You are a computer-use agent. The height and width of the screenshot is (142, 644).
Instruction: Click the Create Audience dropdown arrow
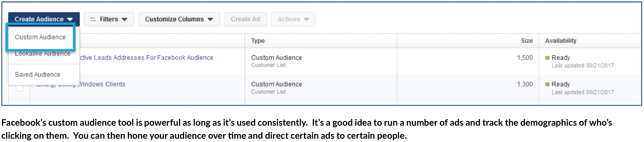(x=70, y=19)
